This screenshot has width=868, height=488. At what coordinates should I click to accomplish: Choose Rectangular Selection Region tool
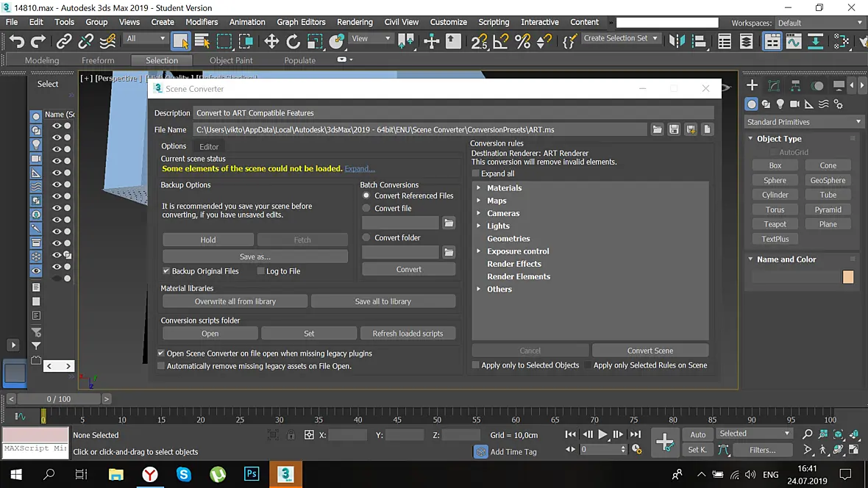point(224,41)
